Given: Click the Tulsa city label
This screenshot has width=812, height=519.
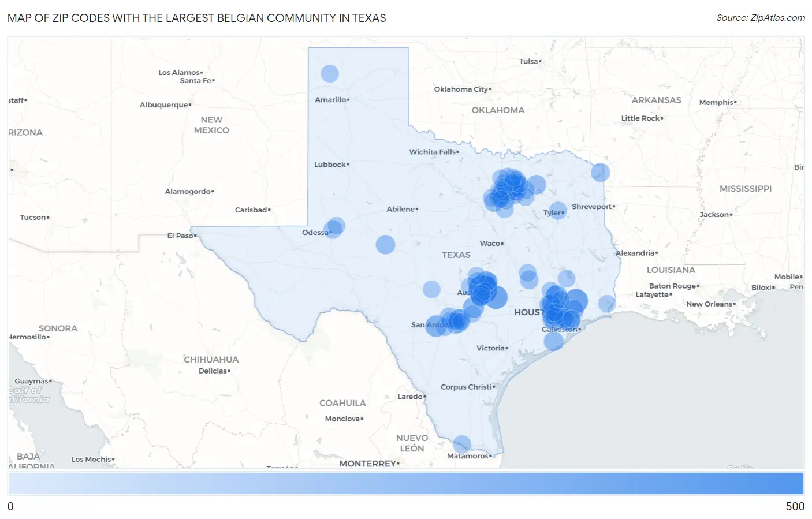Looking at the screenshot, I should (x=528, y=61).
